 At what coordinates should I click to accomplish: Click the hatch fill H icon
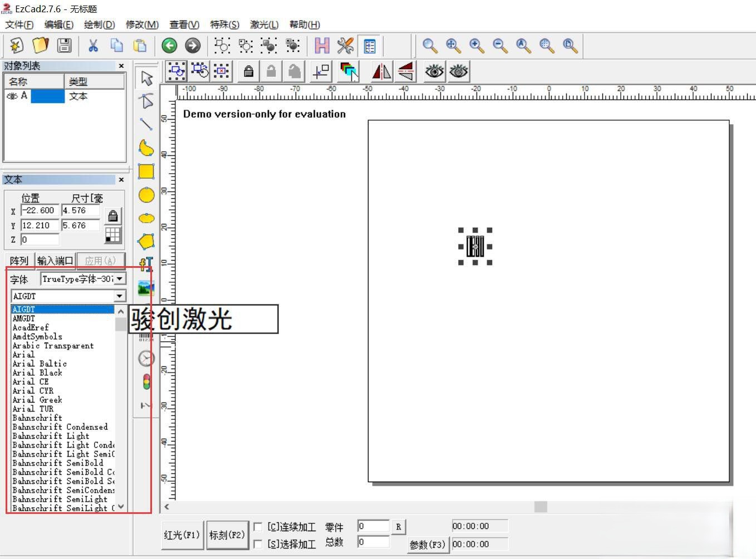(x=322, y=45)
